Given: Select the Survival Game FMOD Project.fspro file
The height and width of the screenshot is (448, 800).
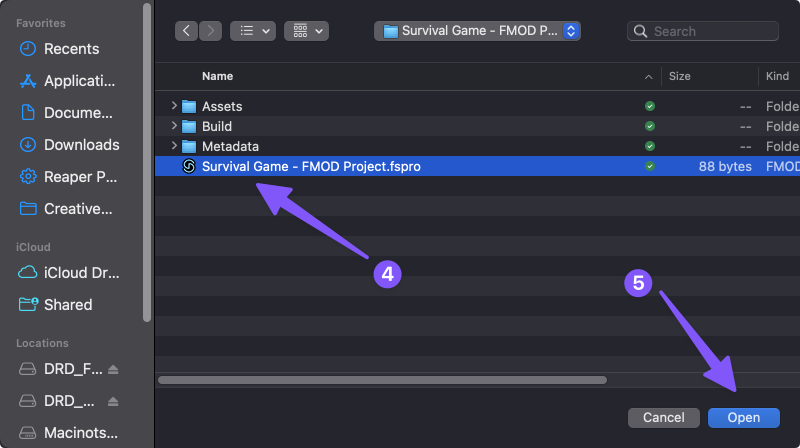Looking at the screenshot, I should [310, 167].
